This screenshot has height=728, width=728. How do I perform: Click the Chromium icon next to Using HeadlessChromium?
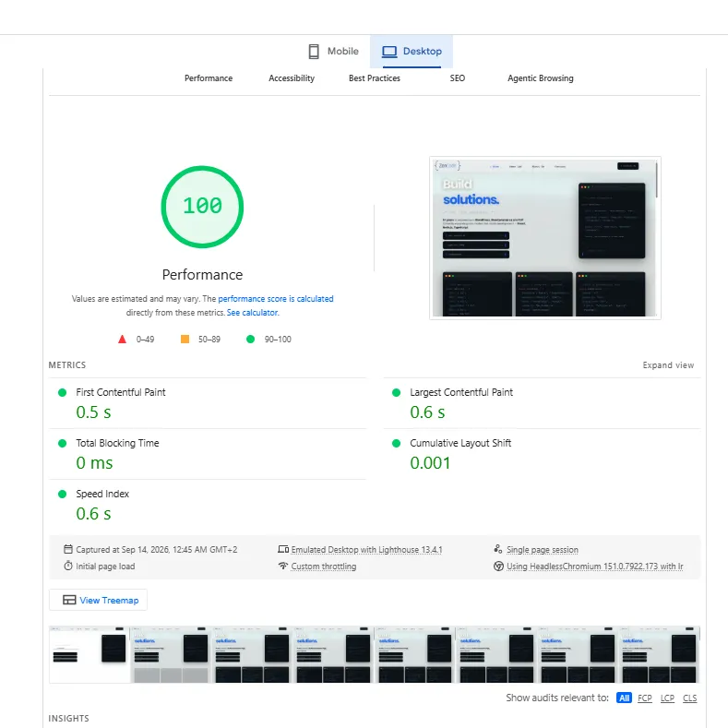[498, 566]
